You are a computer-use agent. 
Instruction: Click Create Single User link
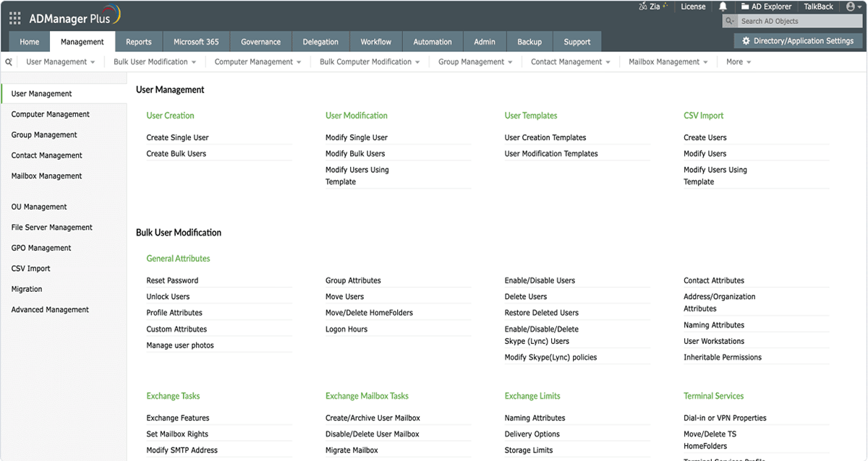click(x=177, y=137)
